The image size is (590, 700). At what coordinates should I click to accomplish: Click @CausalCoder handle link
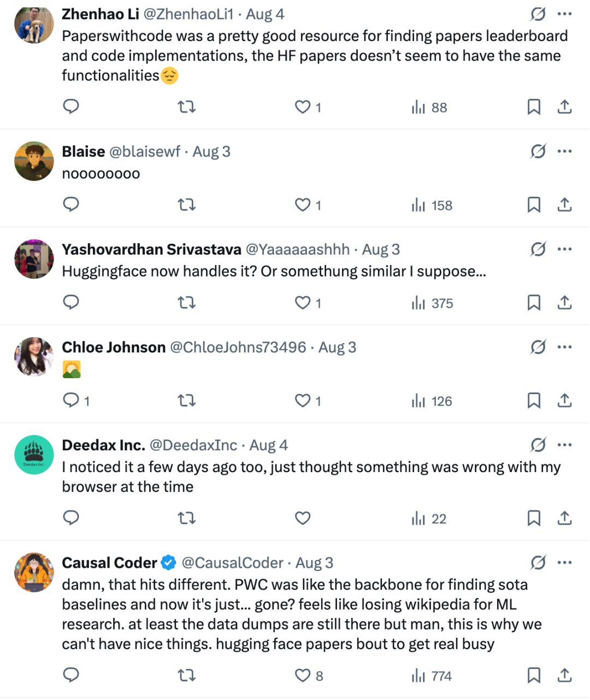[x=232, y=563]
